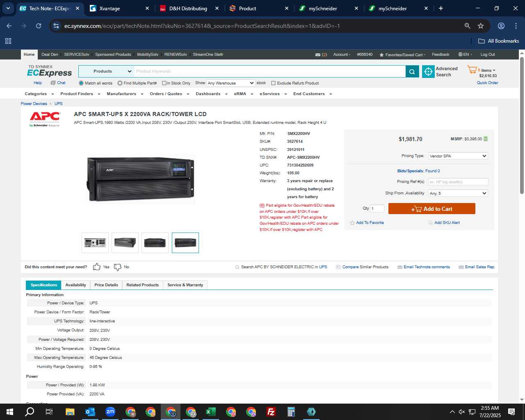Open the shopping cart icon

click(x=472, y=70)
